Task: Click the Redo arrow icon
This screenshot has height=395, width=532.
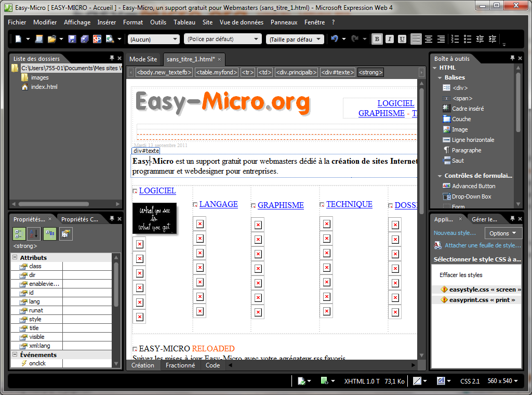Action: click(355, 38)
